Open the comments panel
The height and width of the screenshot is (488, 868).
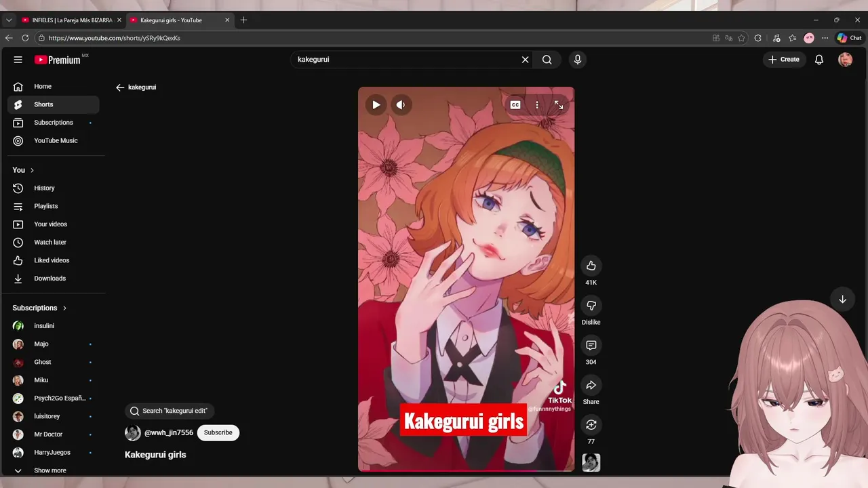(591, 346)
